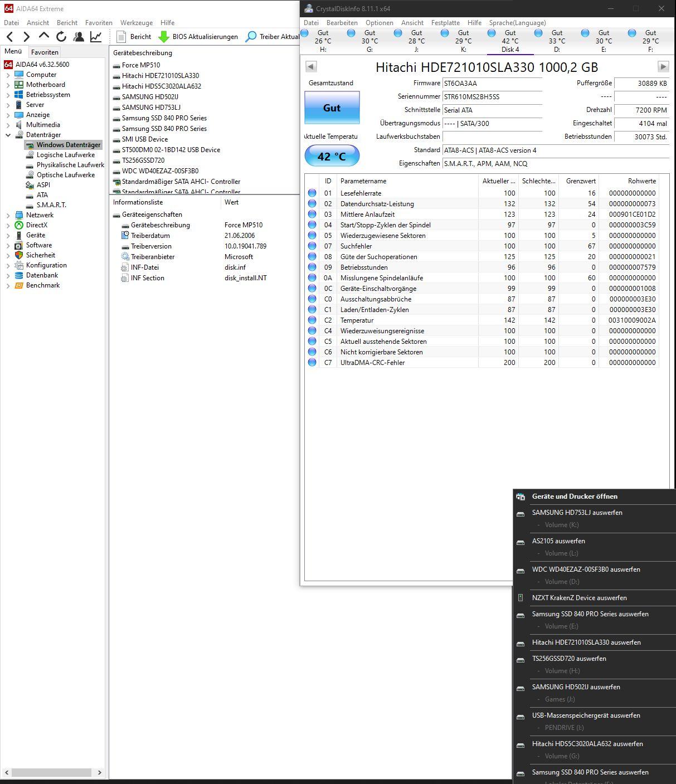The height and width of the screenshot is (784, 676).
Task: Click the AIDA64 tree horizontal scrollbar
Action: coord(51,773)
